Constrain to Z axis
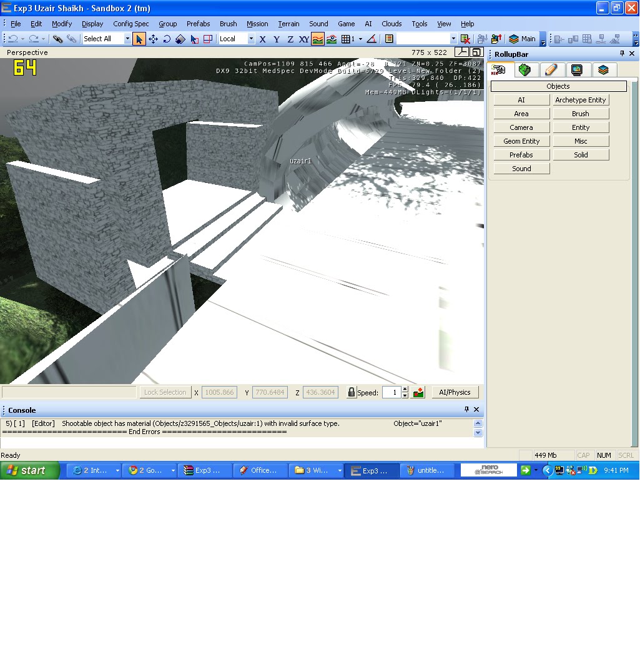Screen dimensions: 640x672 290,39
